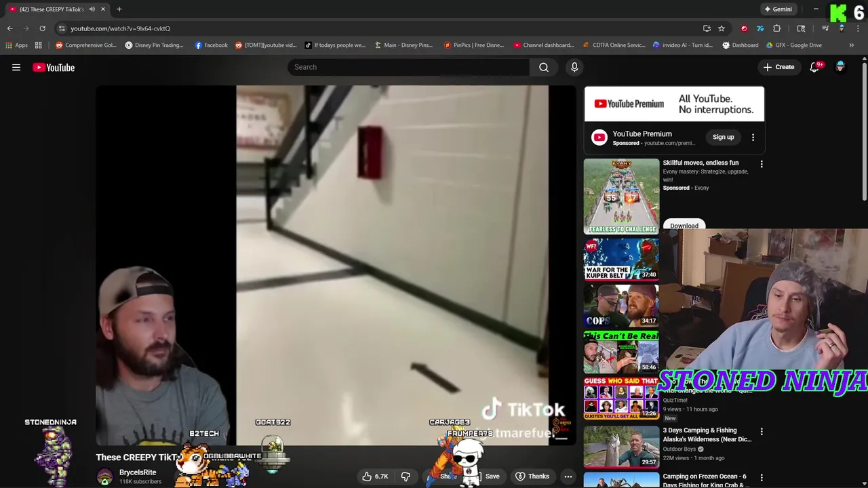Open Camping on Frozen Ocean video title
This screenshot has height=488, width=868.
tap(705, 481)
